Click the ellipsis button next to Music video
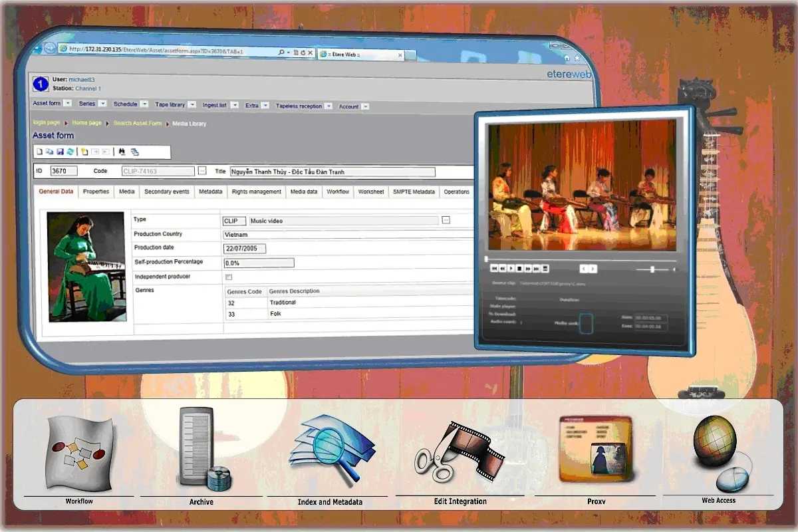Screen dimensions: 798x532 (x=446, y=220)
